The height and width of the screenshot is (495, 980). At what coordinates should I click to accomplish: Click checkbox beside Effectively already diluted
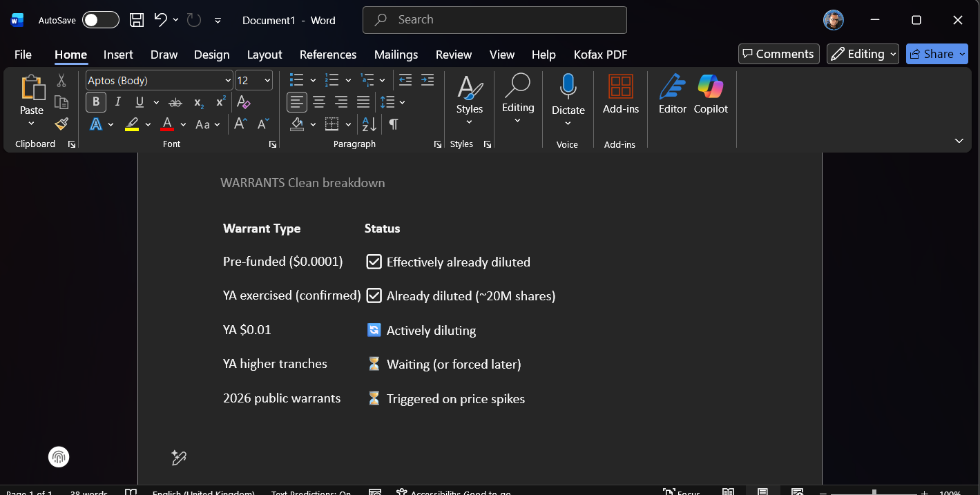374,262
